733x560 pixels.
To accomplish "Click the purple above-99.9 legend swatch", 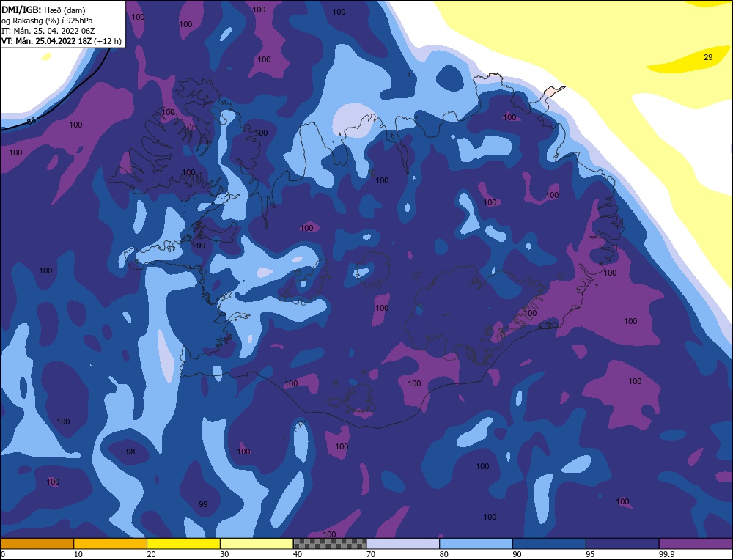I will tap(696, 544).
